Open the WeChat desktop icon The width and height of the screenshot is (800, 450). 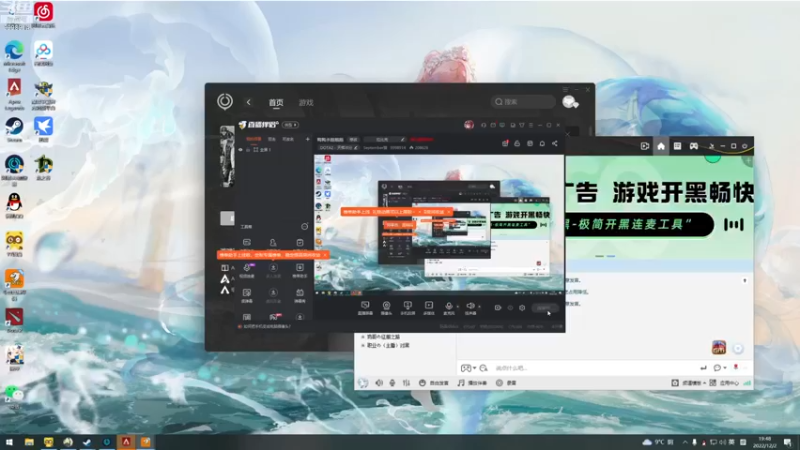point(14,397)
